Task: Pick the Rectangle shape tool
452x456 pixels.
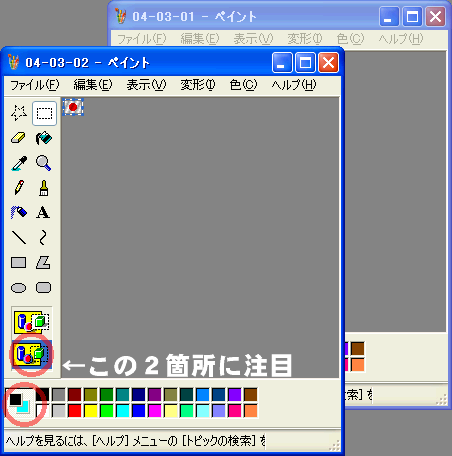Action: 19,263
